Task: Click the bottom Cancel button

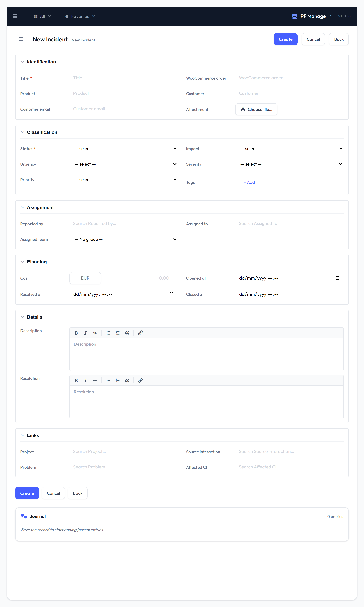Action: click(x=53, y=493)
